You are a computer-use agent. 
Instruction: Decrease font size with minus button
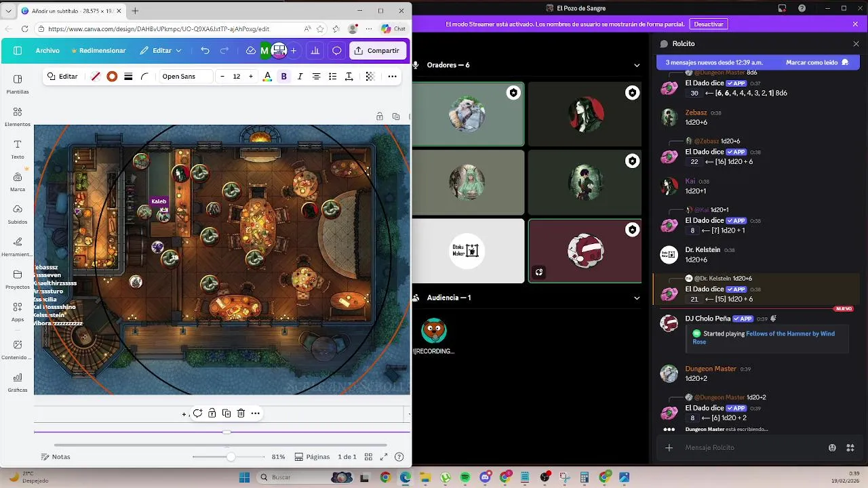(x=222, y=77)
